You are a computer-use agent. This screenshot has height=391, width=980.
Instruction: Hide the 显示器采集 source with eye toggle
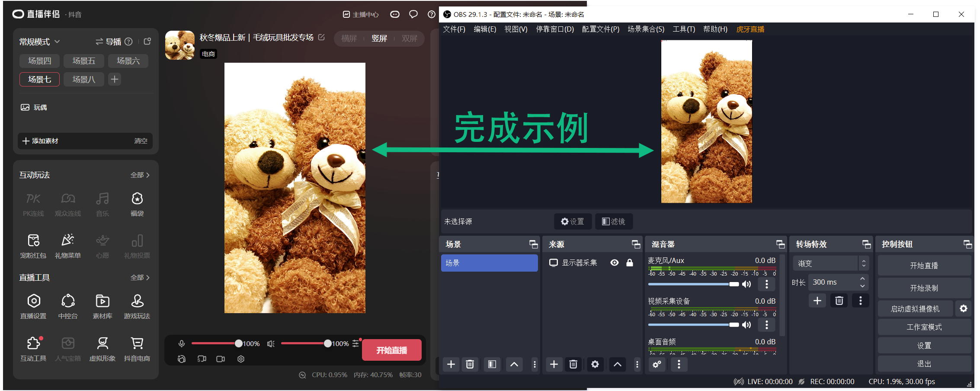click(x=615, y=263)
